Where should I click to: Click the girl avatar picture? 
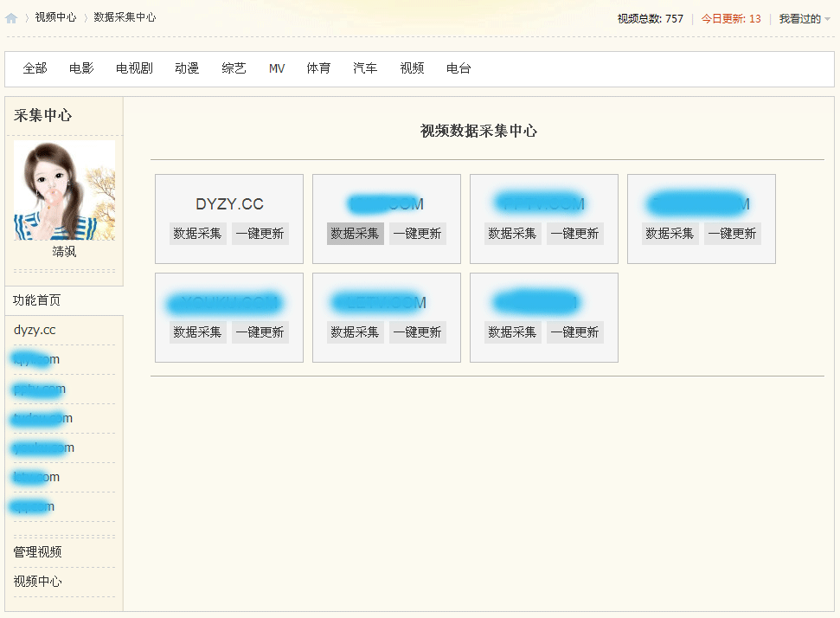point(64,190)
